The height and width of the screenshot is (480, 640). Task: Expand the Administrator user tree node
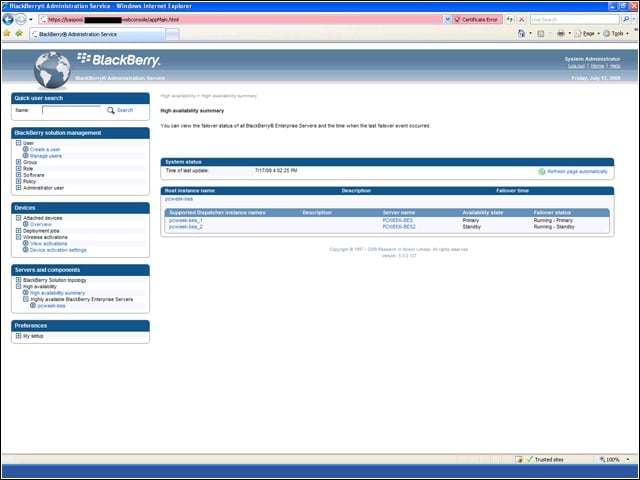coord(18,188)
